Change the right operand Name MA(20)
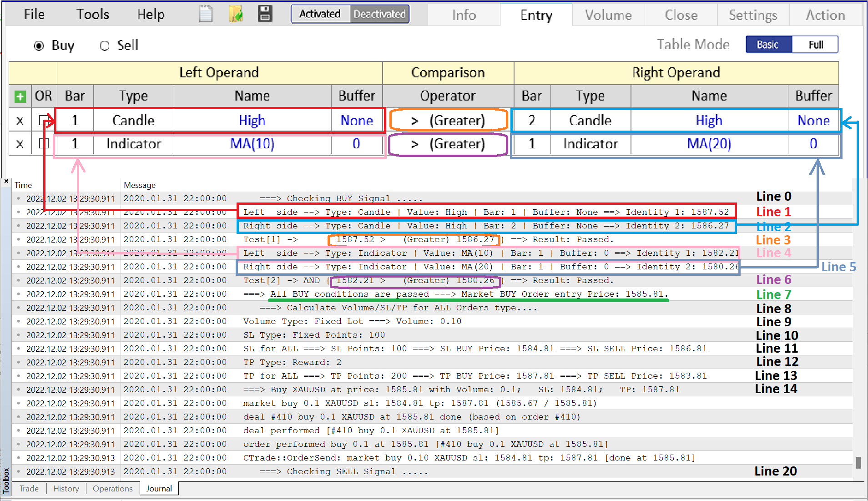 [709, 144]
